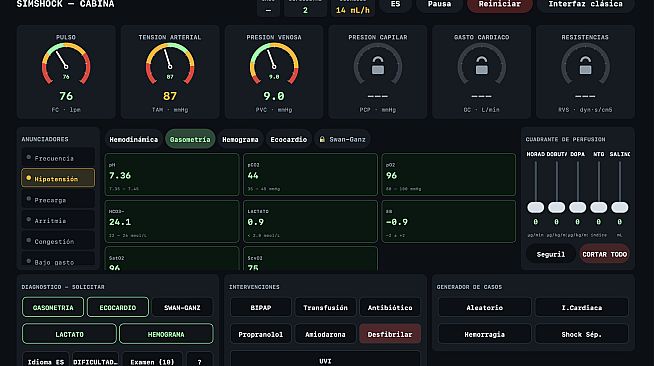
Task: Generate an Aleatorio case
Action: tap(485, 307)
